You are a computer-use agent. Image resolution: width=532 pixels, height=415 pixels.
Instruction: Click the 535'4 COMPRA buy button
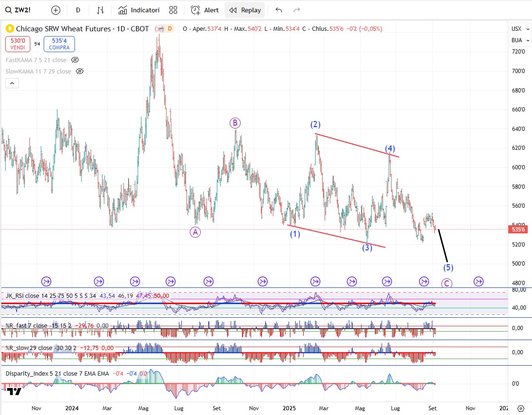(59, 45)
